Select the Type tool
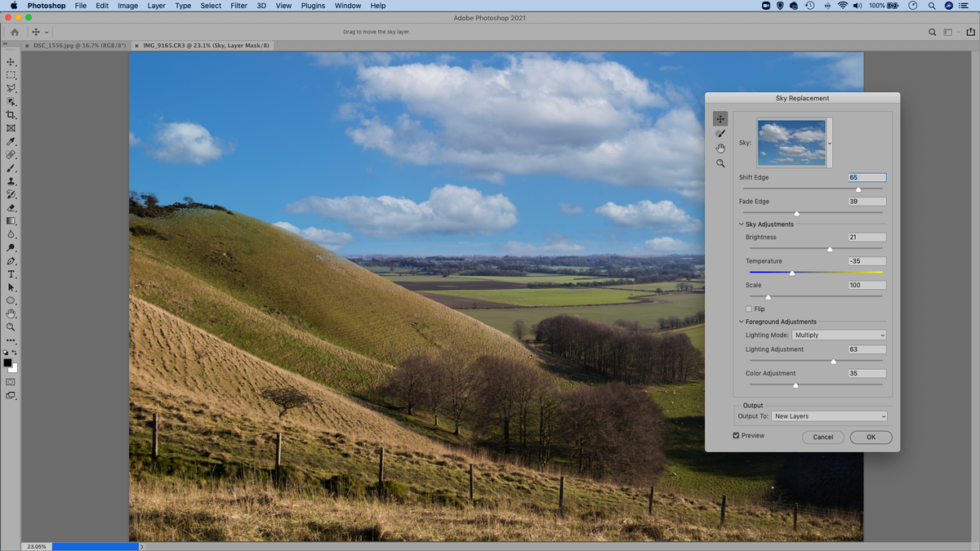Viewport: 980px width, 551px height. tap(11, 274)
